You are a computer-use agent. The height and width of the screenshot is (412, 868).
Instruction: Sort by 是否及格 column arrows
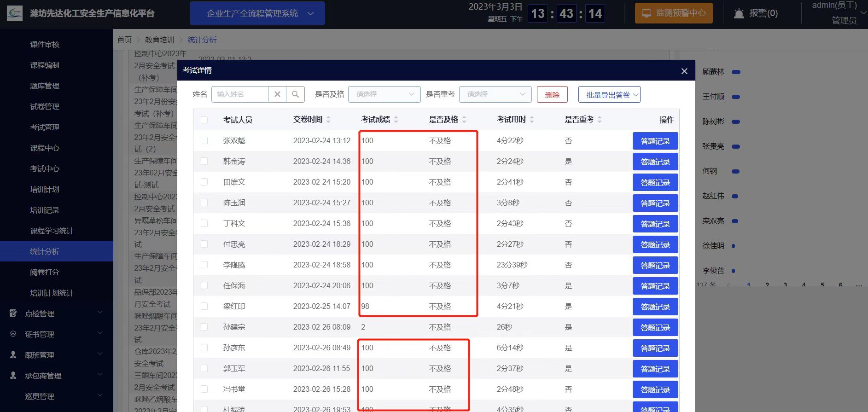[464, 120]
